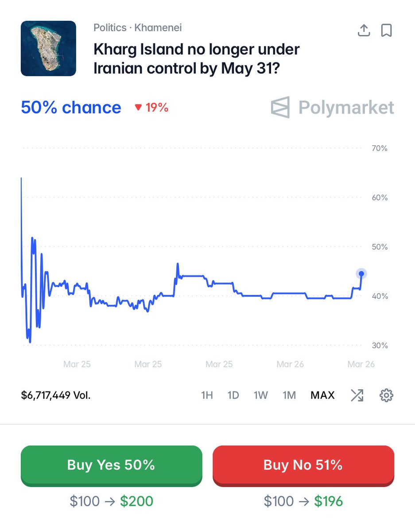Image resolution: width=415 pixels, height=532 pixels.
Task: Open the Kharg Island thumbnail image
Action: (48, 48)
